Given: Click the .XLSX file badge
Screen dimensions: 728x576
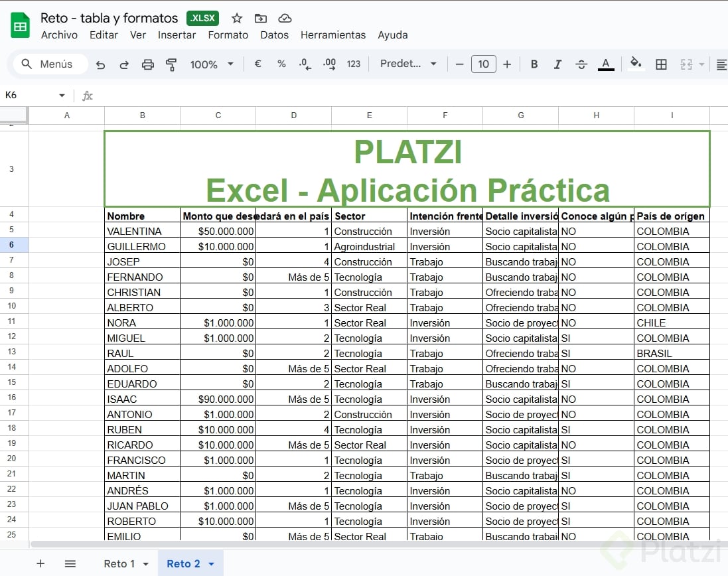Looking at the screenshot, I should point(203,18).
